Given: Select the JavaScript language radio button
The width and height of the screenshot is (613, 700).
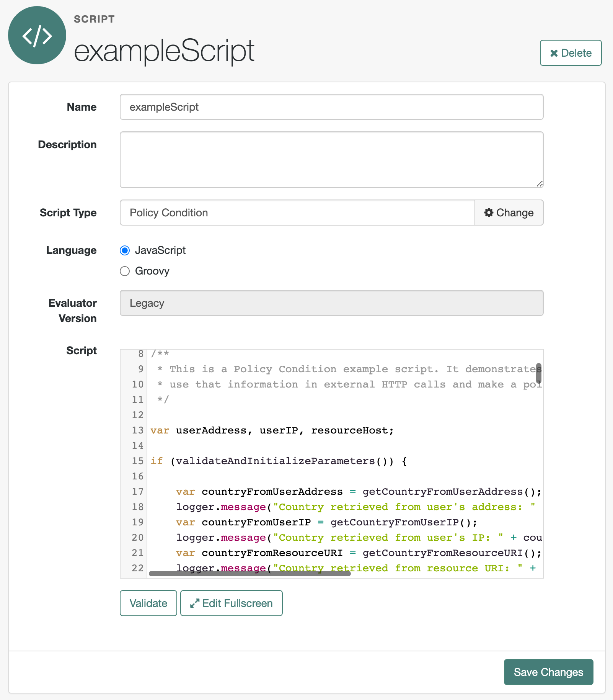Looking at the screenshot, I should 125,250.
